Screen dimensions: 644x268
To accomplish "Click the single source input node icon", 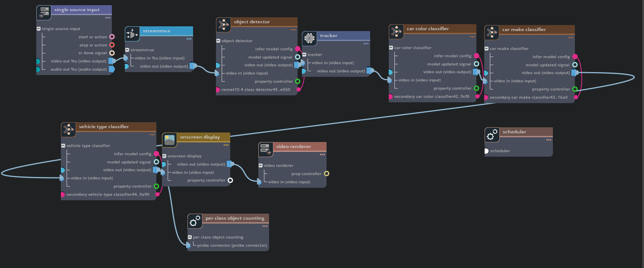I will coord(44,13).
